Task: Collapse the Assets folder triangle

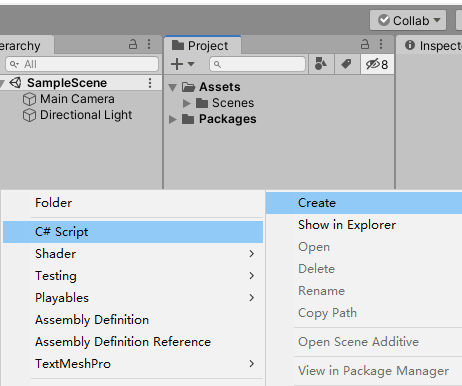Action: pos(173,88)
